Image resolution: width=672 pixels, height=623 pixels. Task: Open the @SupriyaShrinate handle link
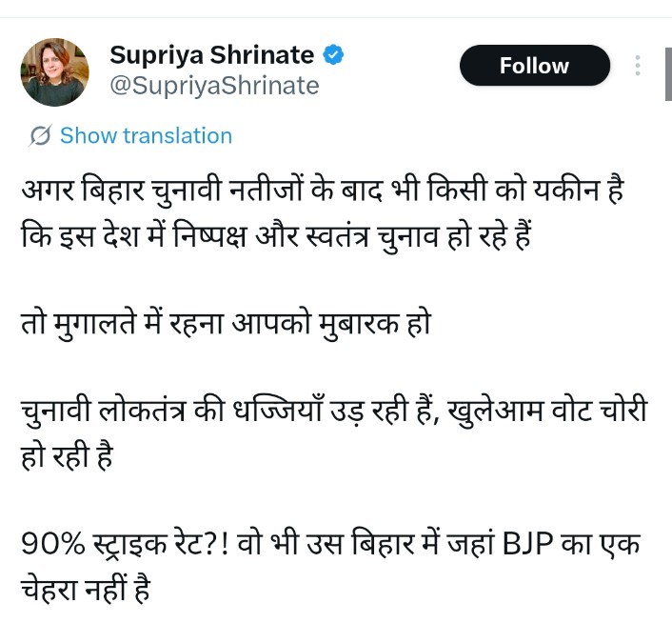[x=214, y=86]
